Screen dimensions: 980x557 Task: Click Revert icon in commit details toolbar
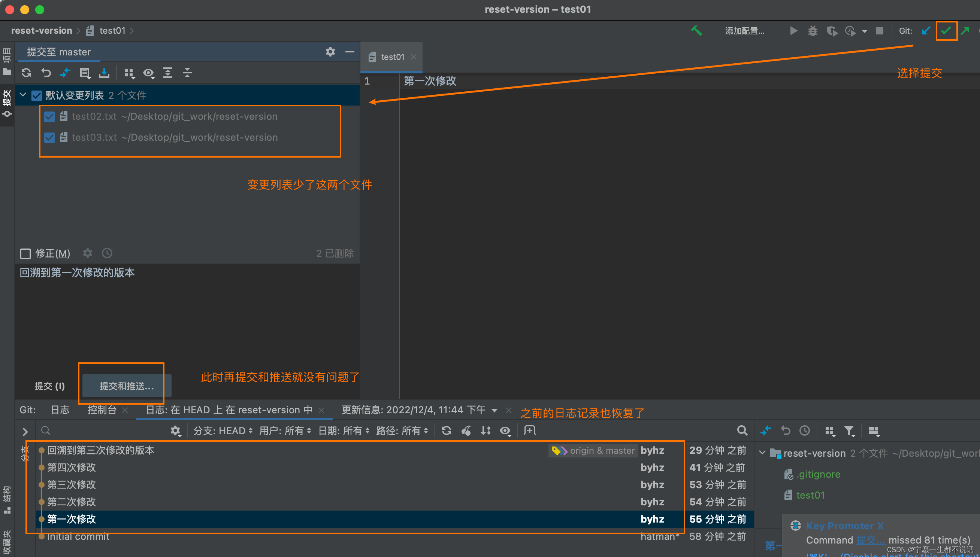[x=786, y=430]
